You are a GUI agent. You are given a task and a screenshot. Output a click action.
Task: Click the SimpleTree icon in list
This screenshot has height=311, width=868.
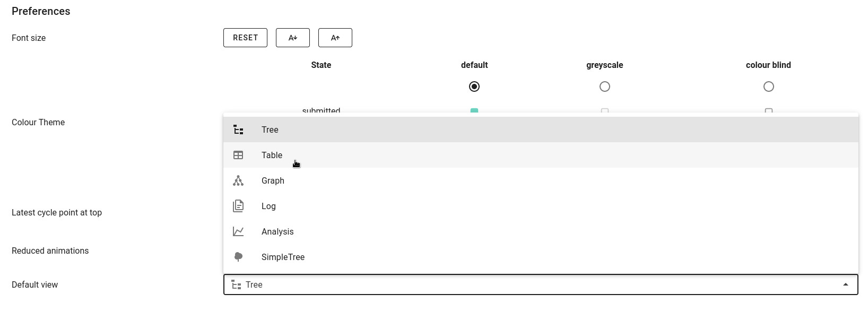click(x=238, y=257)
